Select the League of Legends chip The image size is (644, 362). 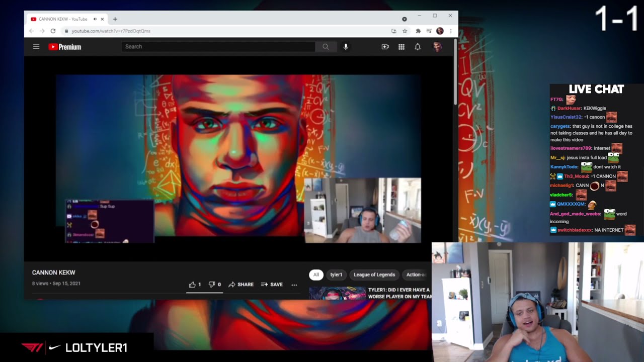pos(374,275)
